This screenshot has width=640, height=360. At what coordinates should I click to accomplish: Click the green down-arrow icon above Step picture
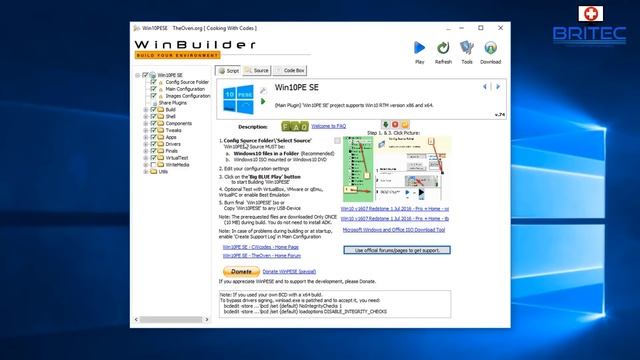(x=385, y=124)
